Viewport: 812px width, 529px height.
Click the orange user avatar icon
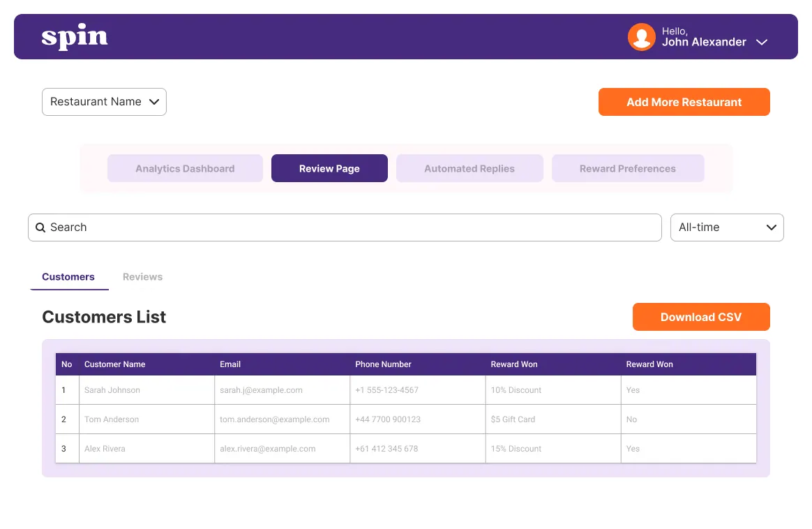(x=641, y=37)
